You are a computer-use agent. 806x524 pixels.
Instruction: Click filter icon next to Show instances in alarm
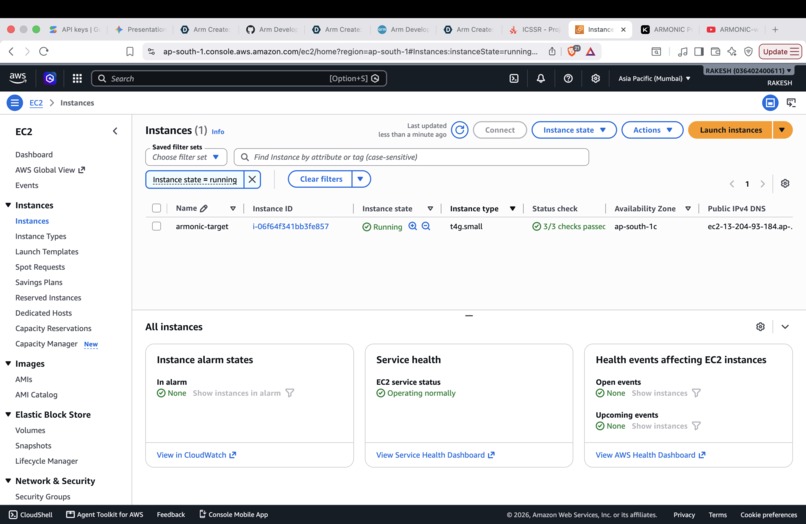point(290,393)
